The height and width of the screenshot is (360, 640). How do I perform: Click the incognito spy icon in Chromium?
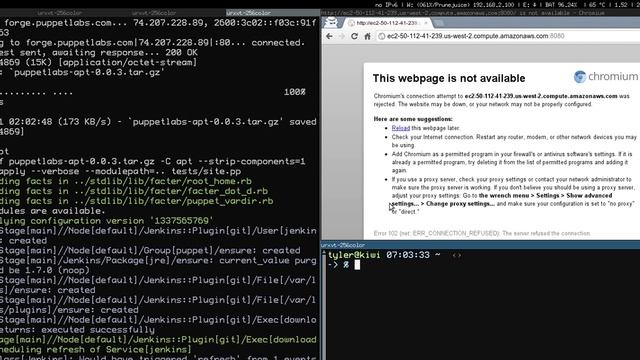(331, 22)
